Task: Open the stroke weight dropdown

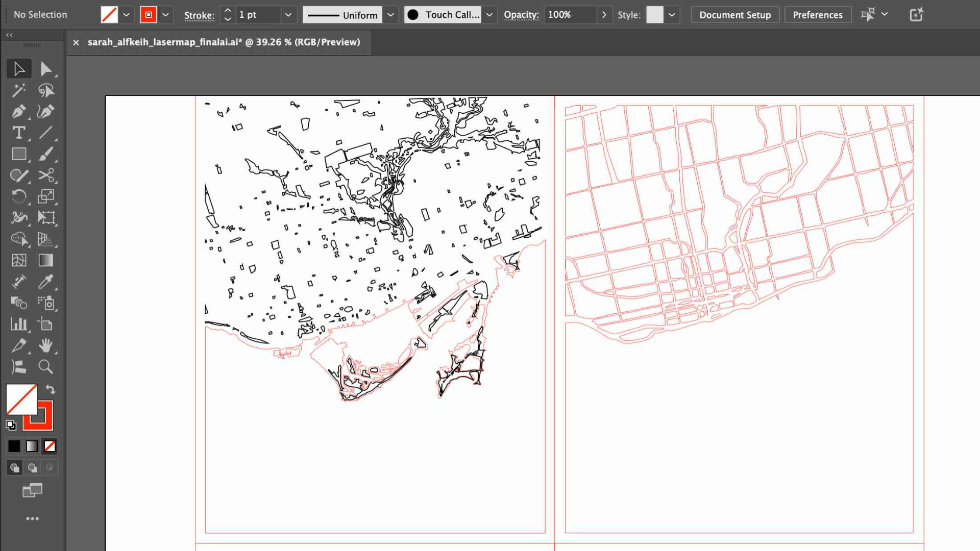Action: [x=288, y=15]
